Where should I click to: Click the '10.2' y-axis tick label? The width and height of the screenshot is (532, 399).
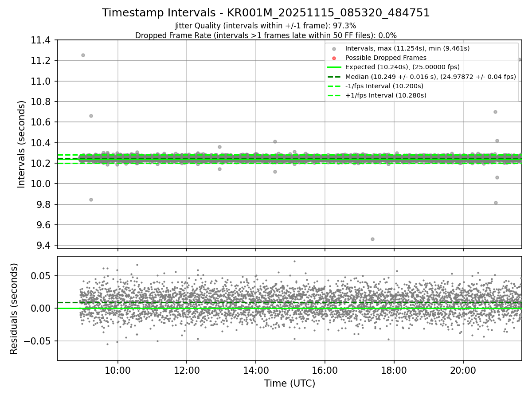point(42,164)
